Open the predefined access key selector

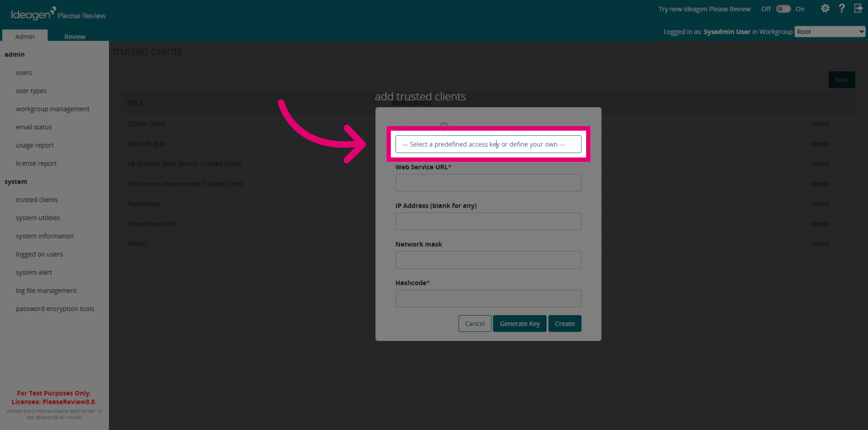488,144
